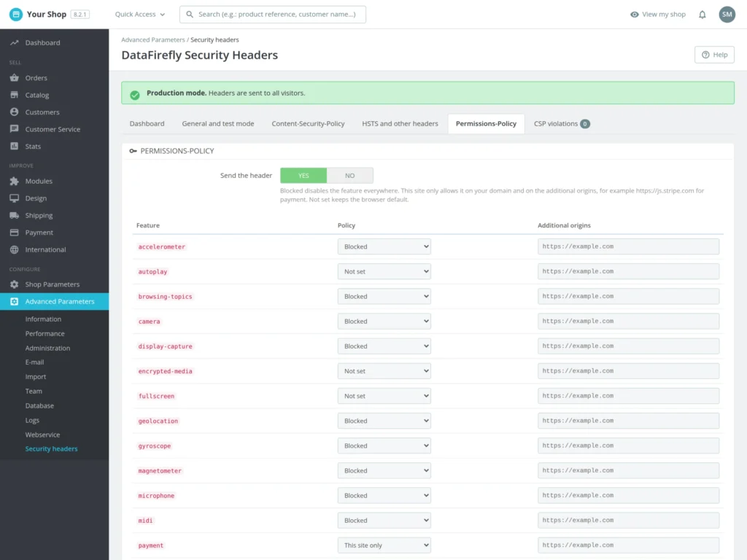
Task: Click the green check icon in Production mode banner
Action: [x=135, y=95]
